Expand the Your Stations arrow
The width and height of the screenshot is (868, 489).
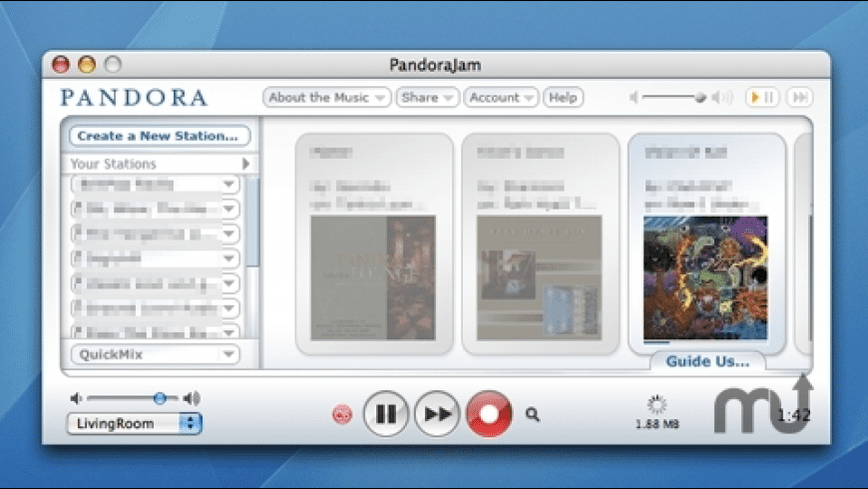point(245,164)
